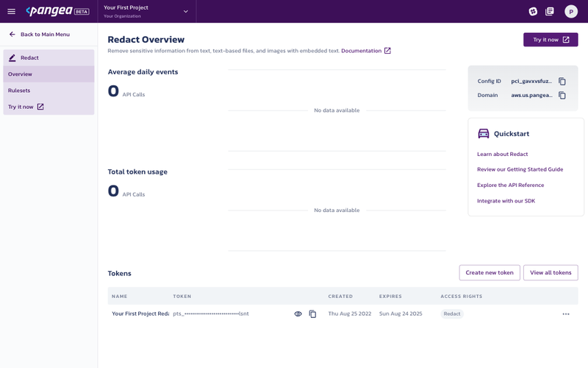Viewport: 588px width, 368px height.
Task: Open Explore the API Reference link
Action: [510, 185]
